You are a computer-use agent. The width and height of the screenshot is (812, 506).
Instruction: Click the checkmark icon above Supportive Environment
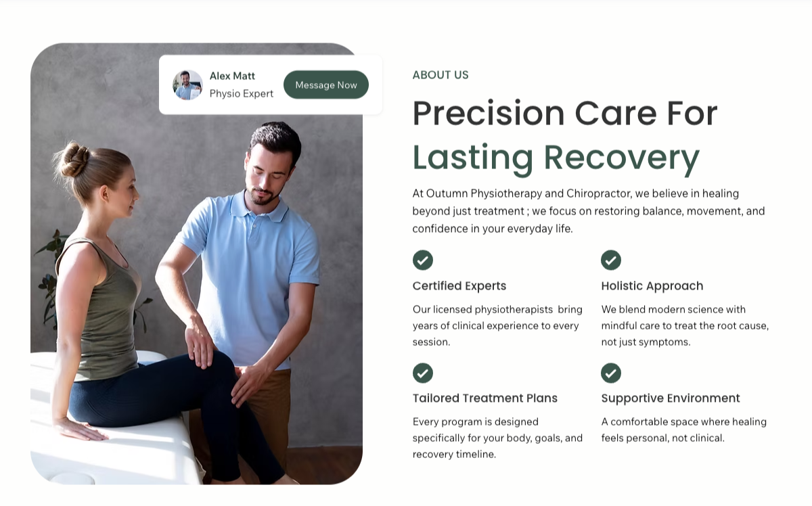click(x=611, y=373)
